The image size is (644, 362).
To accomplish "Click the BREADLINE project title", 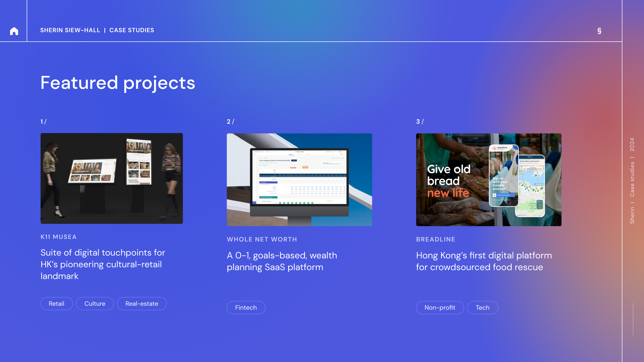I will [x=436, y=239].
